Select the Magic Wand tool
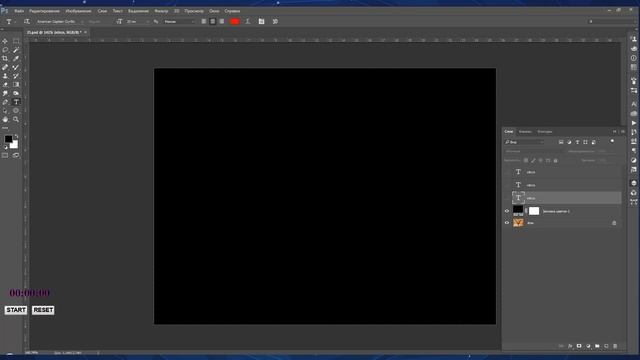Screen dimensions: 640x360 tap(16, 50)
